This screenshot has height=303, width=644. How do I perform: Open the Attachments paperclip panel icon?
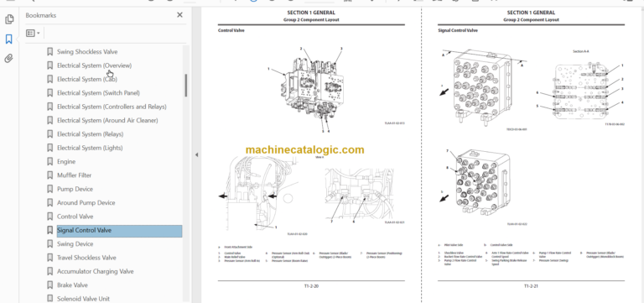point(9,59)
